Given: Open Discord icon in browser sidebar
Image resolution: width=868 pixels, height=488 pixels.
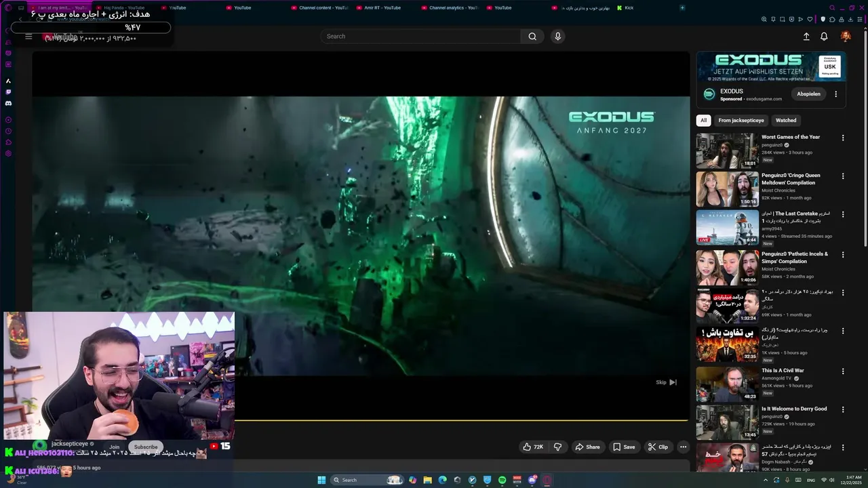Looking at the screenshot, I should 8,103.
